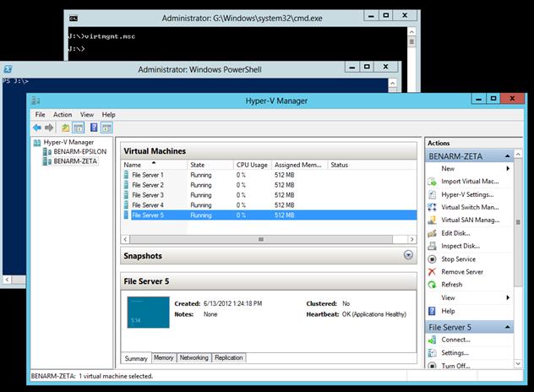Click the Stop Service icon

432,259
